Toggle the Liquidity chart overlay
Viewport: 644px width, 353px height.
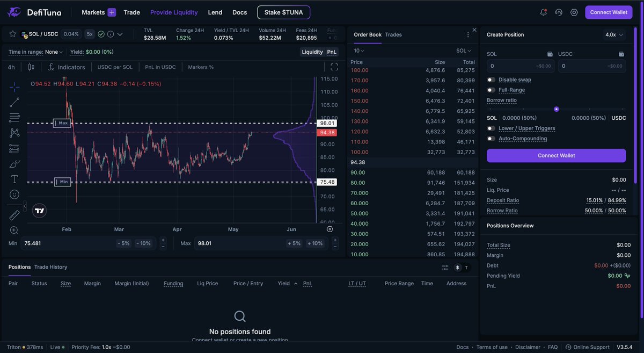coord(312,52)
